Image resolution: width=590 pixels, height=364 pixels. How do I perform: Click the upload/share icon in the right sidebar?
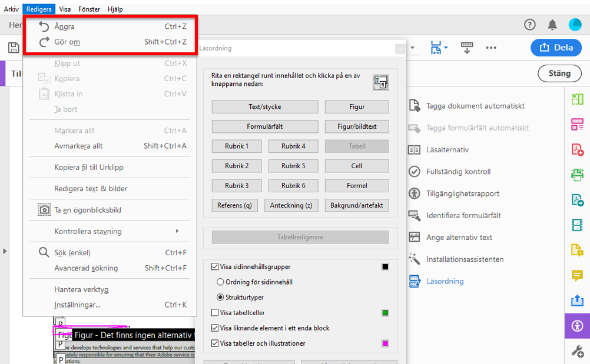pos(576,301)
